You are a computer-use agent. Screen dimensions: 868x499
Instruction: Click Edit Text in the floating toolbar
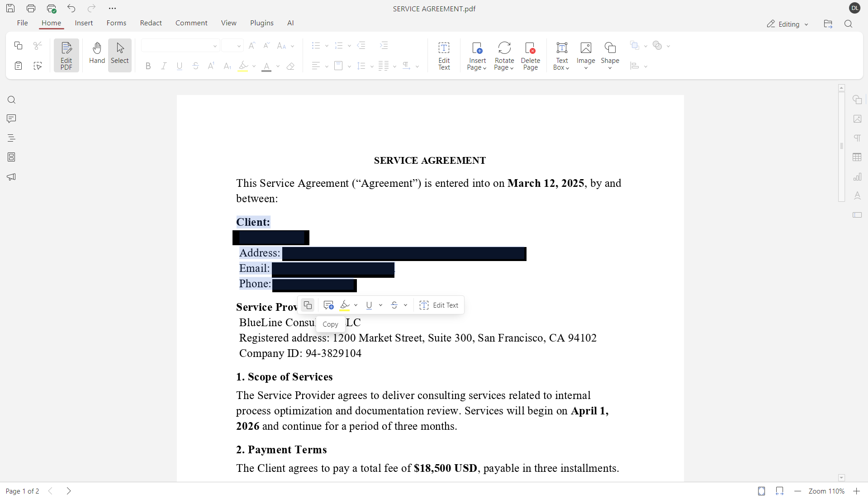point(439,305)
